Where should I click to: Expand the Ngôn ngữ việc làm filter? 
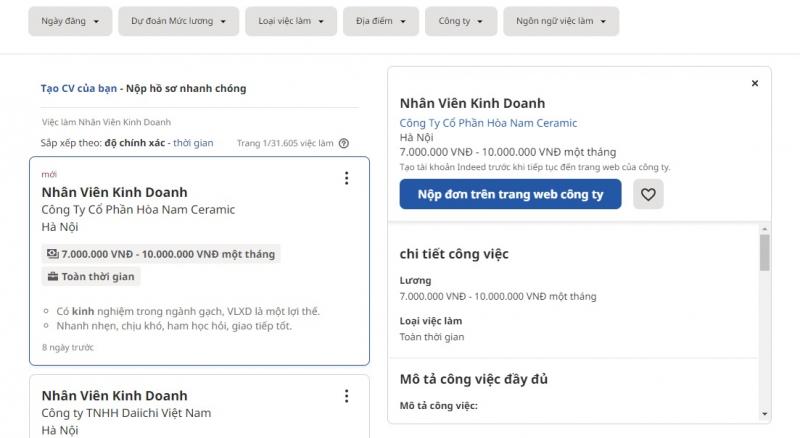coord(561,21)
